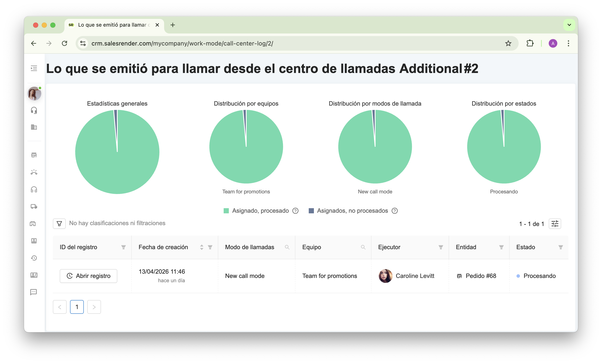This screenshot has width=602, height=364.
Task: Open table column settings sliders icon
Action: click(x=555, y=224)
